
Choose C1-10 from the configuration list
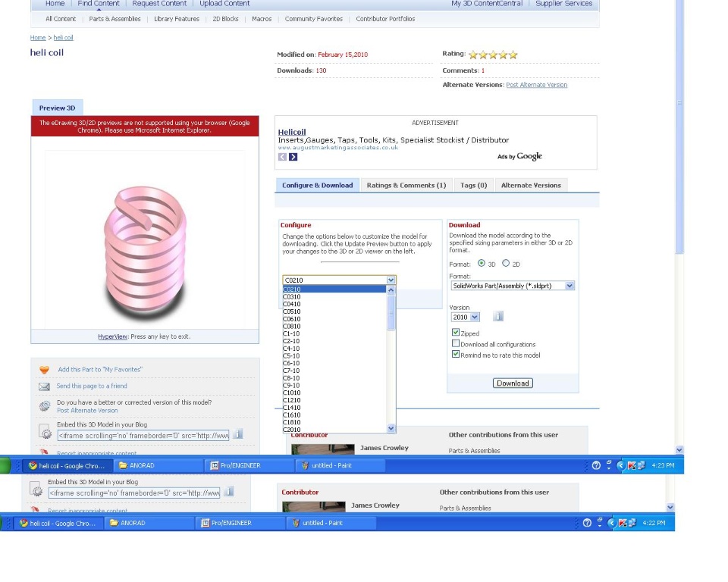pos(334,333)
